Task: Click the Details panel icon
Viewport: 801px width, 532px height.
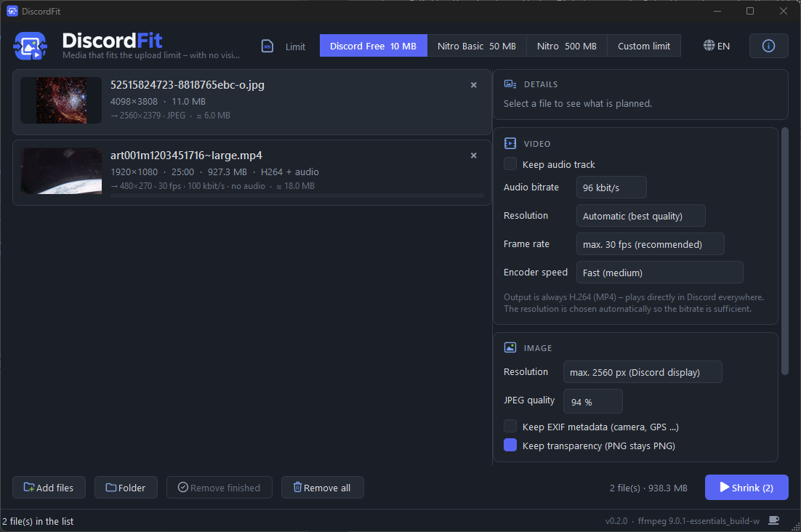Action: point(510,84)
